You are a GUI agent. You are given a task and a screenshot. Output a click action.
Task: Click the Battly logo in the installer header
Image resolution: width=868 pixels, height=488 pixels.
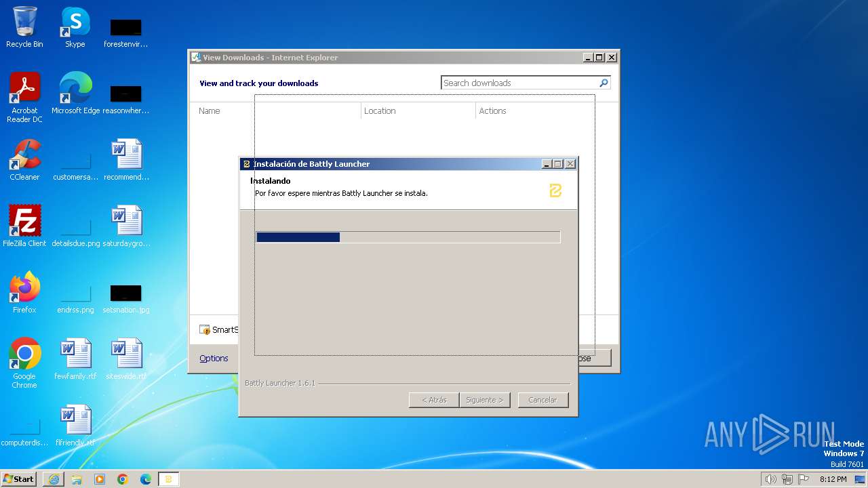(x=555, y=190)
